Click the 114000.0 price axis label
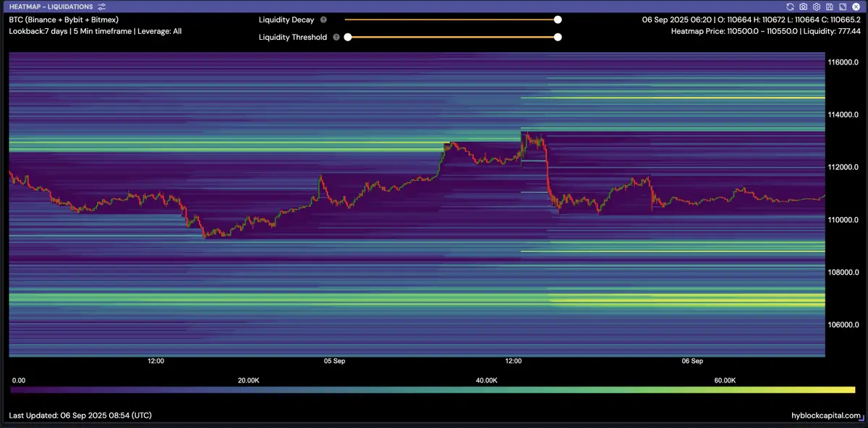 (x=843, y=115)
